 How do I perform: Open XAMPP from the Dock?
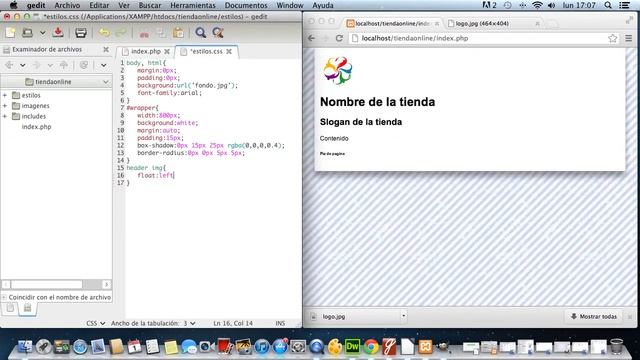click(x=425, y=347)
